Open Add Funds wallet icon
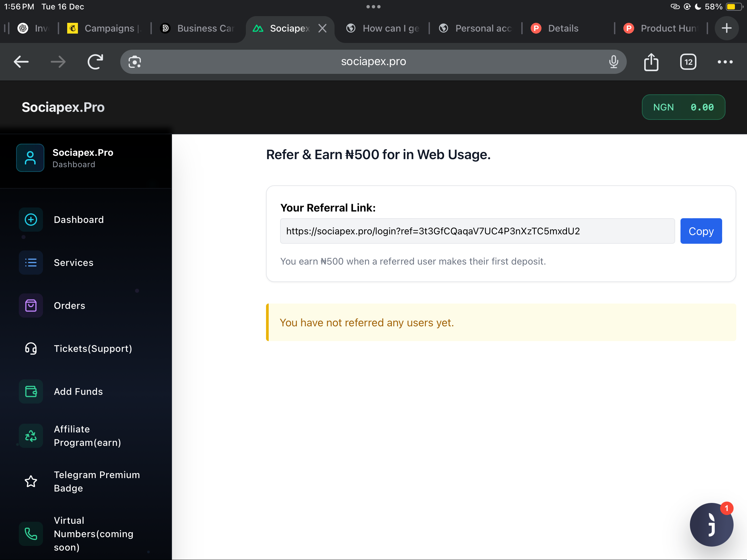Image resolution: width=747 pixels, height=560 pixels. [x=31, y=391]
